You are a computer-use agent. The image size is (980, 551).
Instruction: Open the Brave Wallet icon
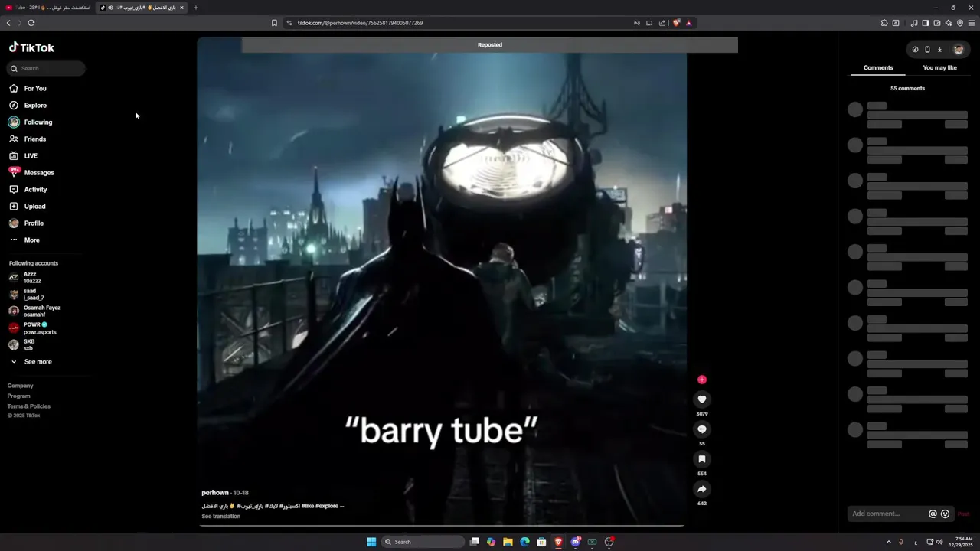pos(936,23)
